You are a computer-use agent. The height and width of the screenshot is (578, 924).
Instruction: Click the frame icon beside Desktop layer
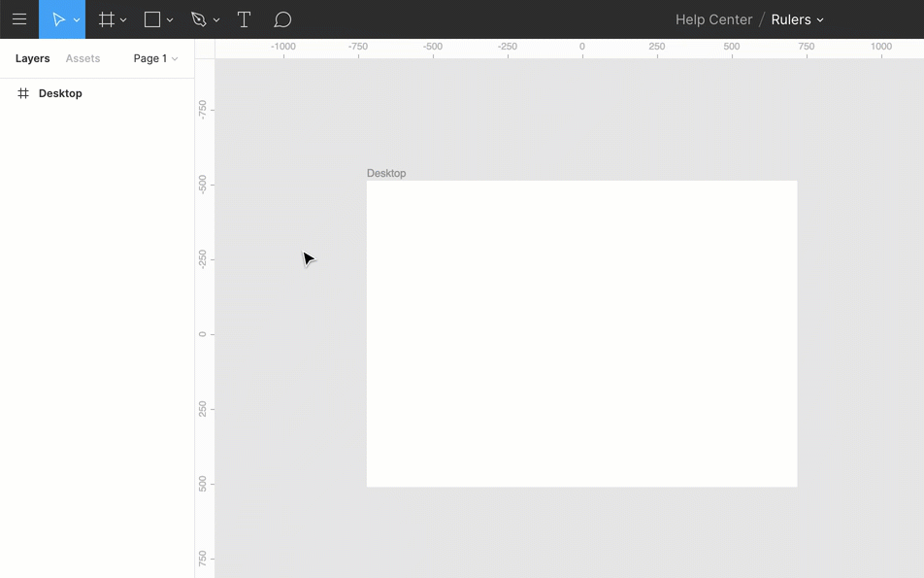pyautogui.click(x=23, y=93)
